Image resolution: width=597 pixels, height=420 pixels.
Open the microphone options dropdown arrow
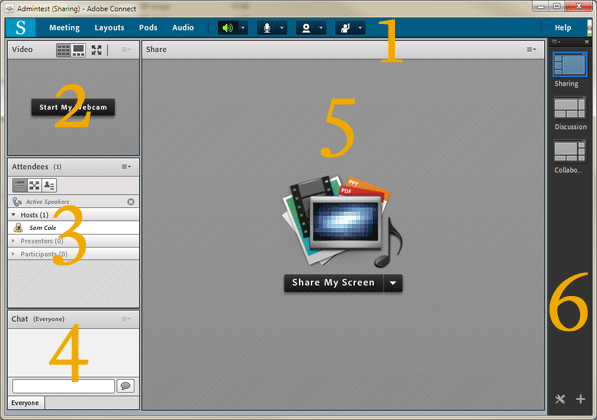[282, 28]
